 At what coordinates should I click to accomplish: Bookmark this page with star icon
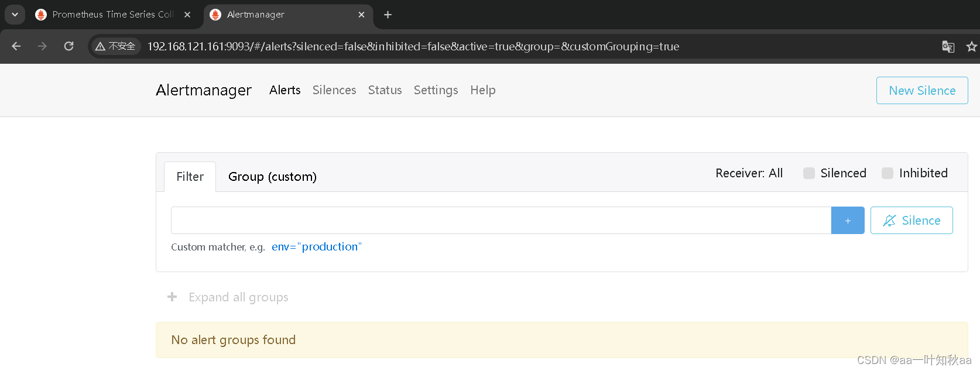[x=972, y=46]
